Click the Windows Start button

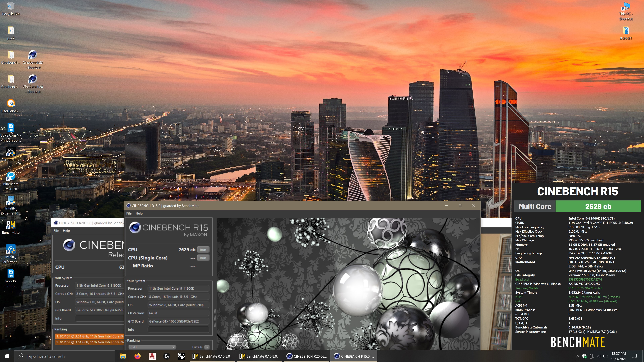(x=7, y=356)
